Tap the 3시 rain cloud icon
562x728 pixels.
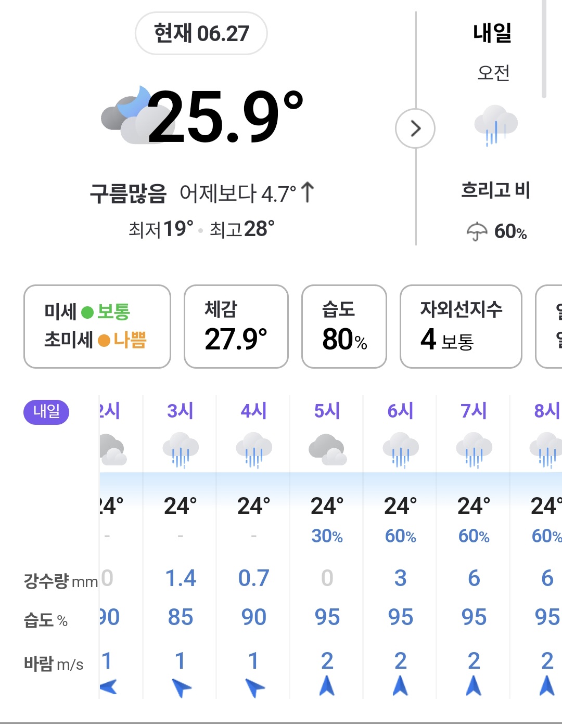[x=181, y=450]
